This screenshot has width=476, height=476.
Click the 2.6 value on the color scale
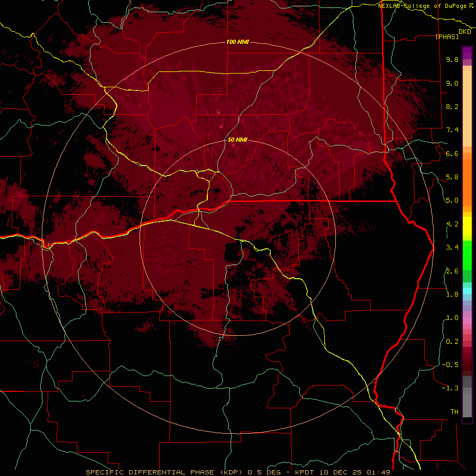452,271
